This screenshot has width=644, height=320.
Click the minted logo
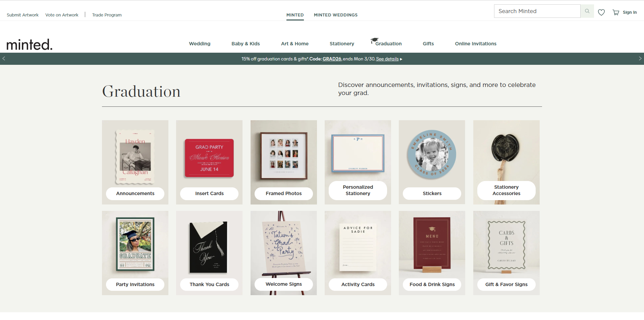[x=30, y=44]
